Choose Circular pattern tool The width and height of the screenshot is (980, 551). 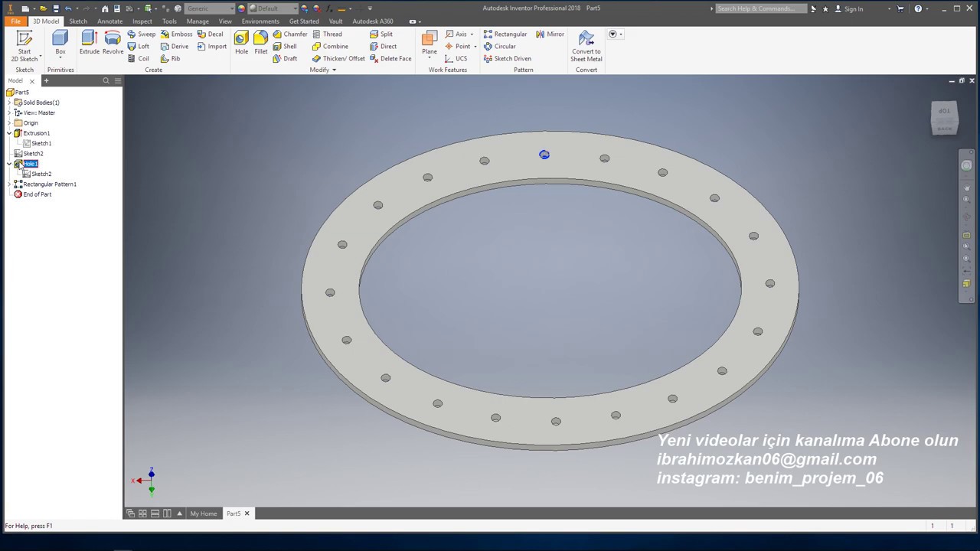(500, 47)
